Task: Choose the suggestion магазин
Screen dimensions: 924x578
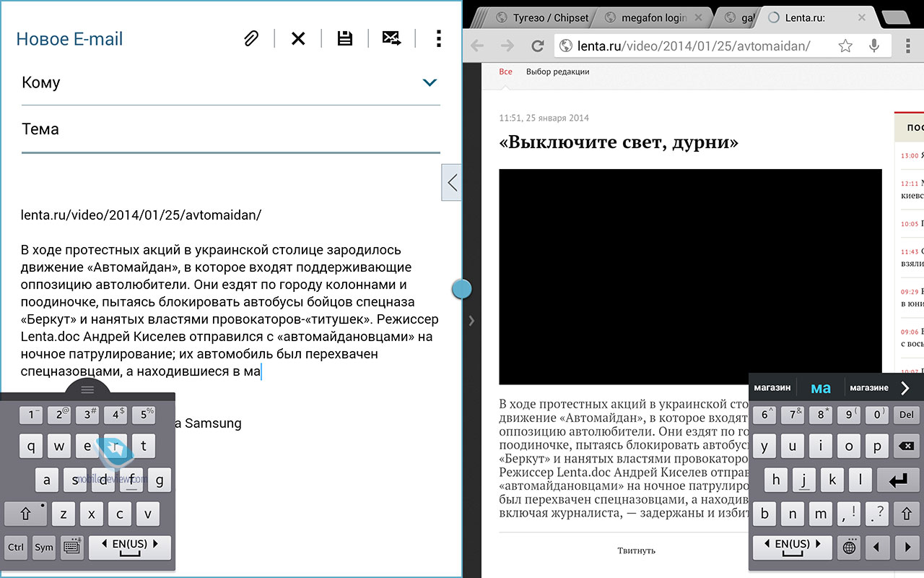Action: [772, 388]
